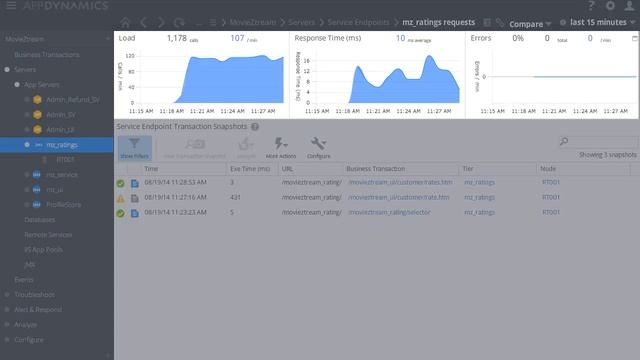This screenshot has width=640, height=360.
Task: Click Servers in the breadcrumb
Action: point(302,22)
